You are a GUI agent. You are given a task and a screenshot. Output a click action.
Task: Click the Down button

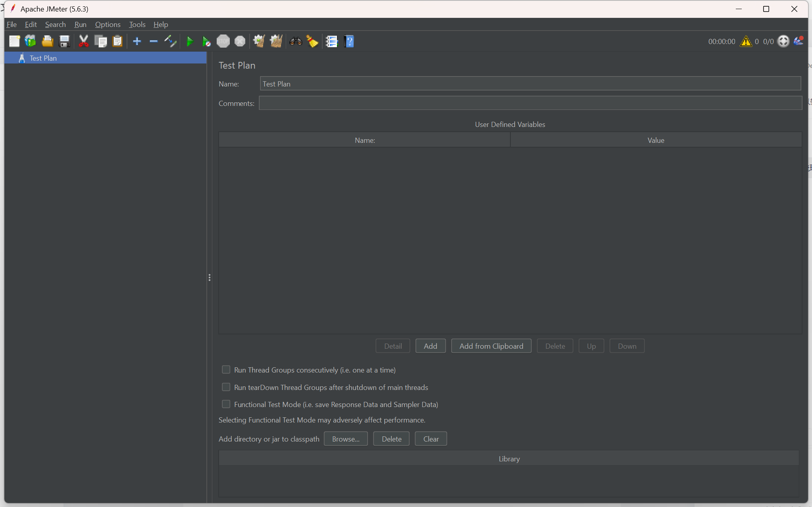pyautogui.click(x=627, y=346)
